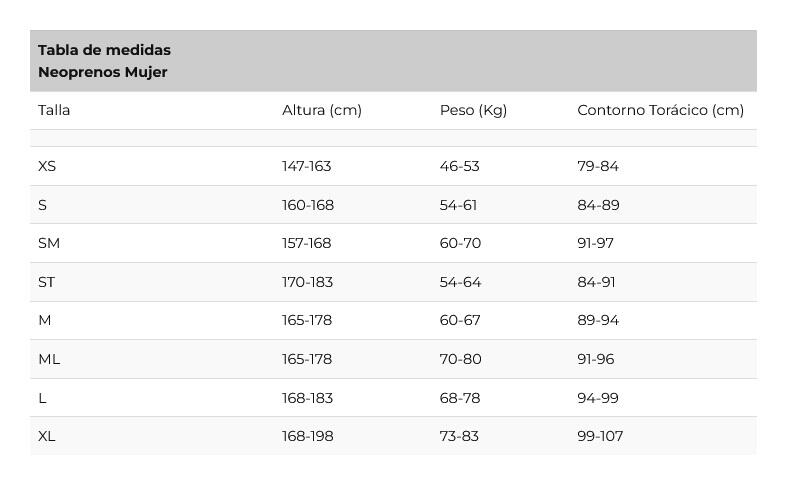The width and height of the screenshot is (787, 487).
Task: Select the Altura (cm) column header
Action: pyautogui.click(x=322, y=110)
